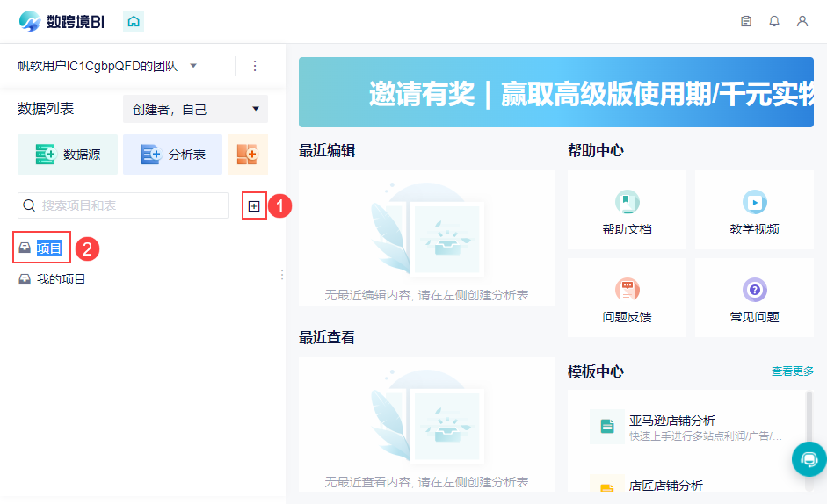Open the 亚马逊店铺分析 template
Screen dimensions: 827x504
click(x=686, y=427)
